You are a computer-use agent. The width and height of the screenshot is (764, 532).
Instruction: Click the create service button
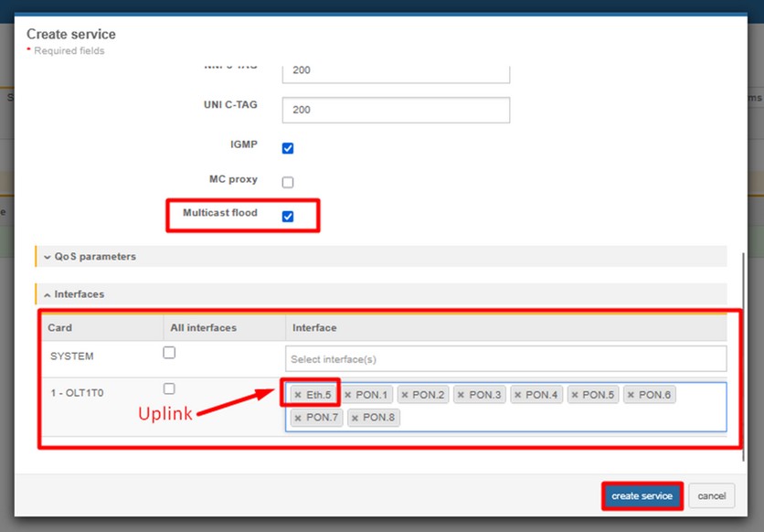pyautogui.click(x=642, y=496)
